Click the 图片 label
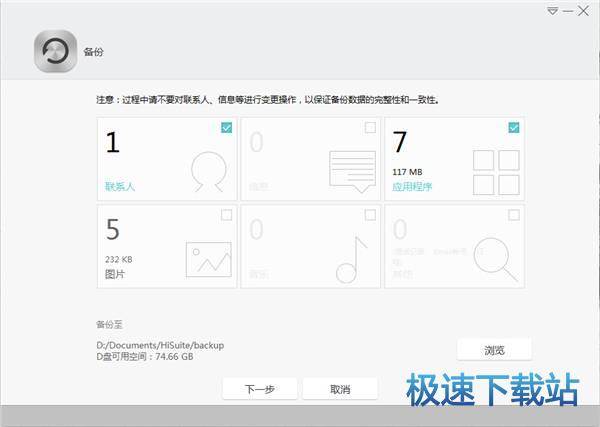 [115, 274]
